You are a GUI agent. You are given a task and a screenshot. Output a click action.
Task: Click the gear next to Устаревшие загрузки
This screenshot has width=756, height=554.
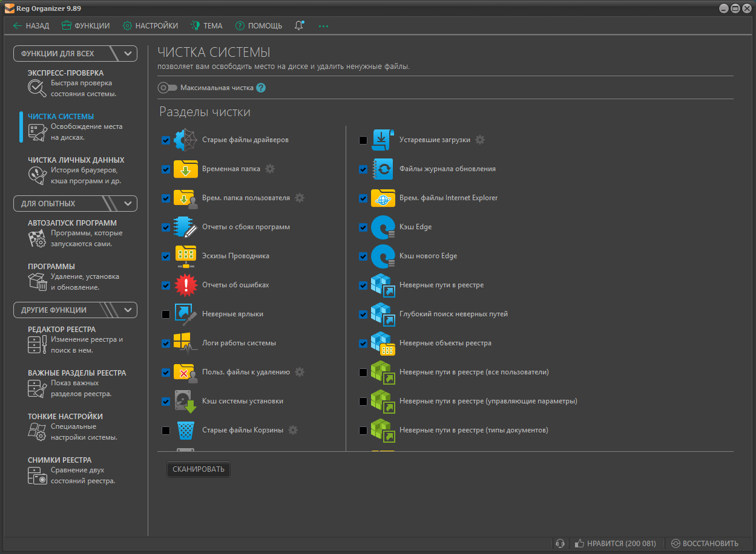[480, 140]
